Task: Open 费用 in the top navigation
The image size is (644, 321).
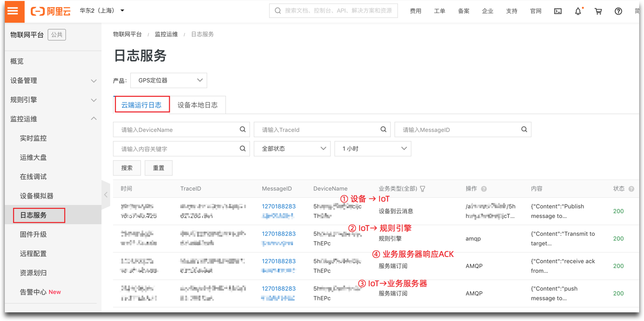Action: (x=416, y=11)
